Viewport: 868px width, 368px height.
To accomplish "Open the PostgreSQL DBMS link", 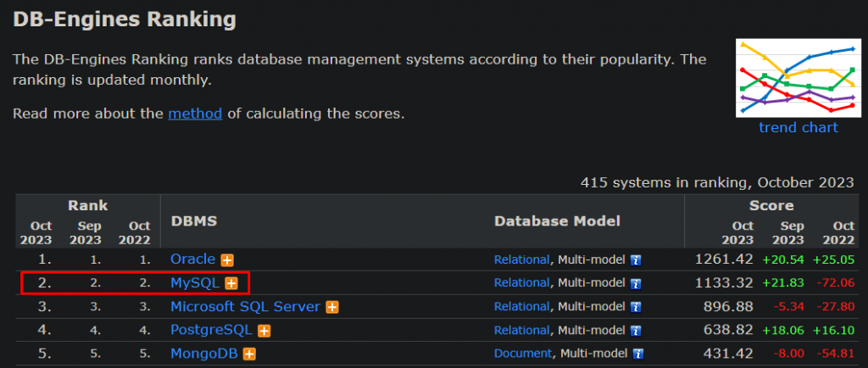I will click(211, 331).
